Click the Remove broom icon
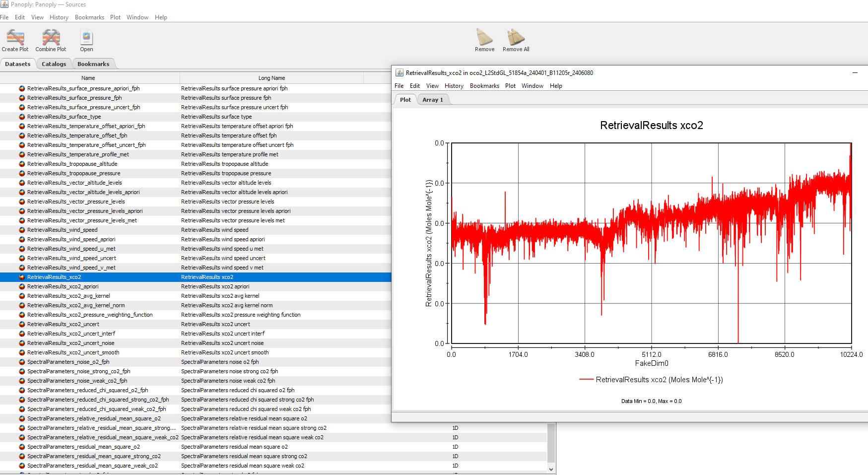The height and width of the screenshot is (475, 868). (484, 37)
